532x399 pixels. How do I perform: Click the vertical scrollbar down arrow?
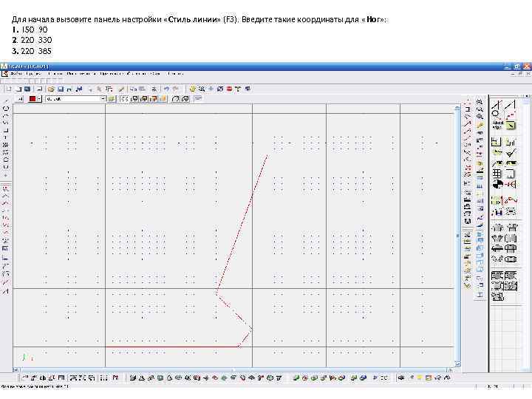pyautogui.click(x=457, y=364)
